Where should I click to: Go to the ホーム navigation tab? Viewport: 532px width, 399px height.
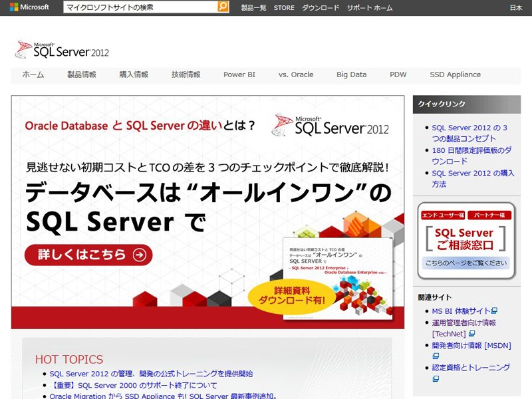[x=33, y=74]
